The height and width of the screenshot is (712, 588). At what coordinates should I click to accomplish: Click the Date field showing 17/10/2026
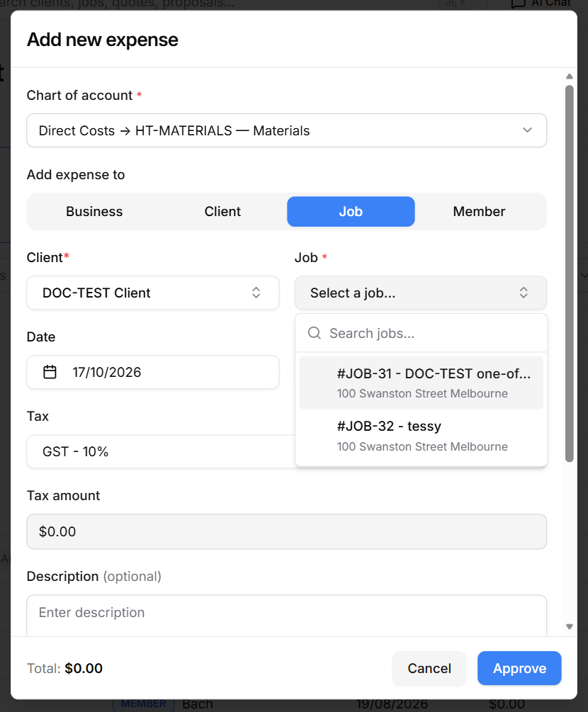[153, 372]
